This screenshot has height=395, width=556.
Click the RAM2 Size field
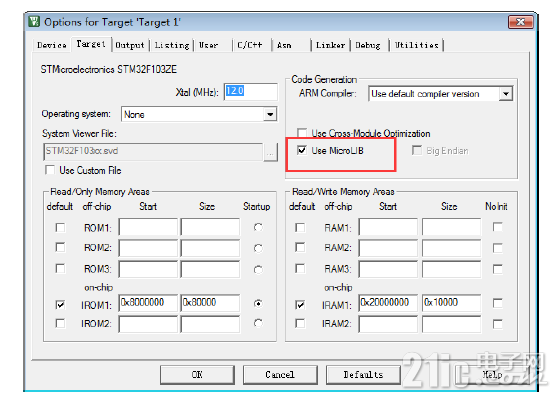coord(452,248)
